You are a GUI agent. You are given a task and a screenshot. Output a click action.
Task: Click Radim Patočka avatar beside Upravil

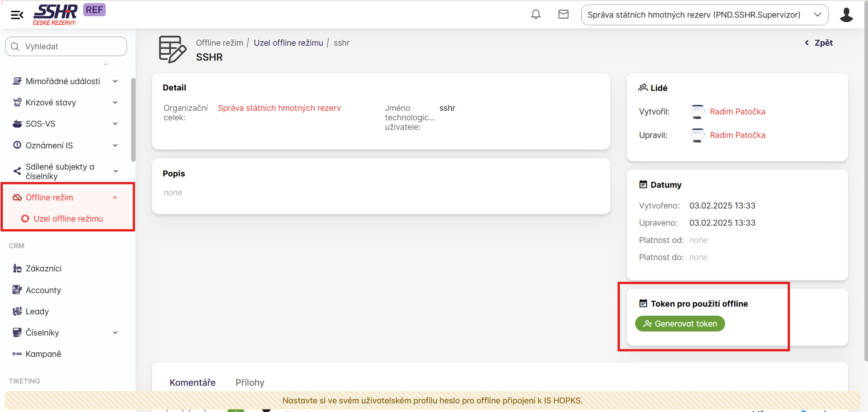698,135
